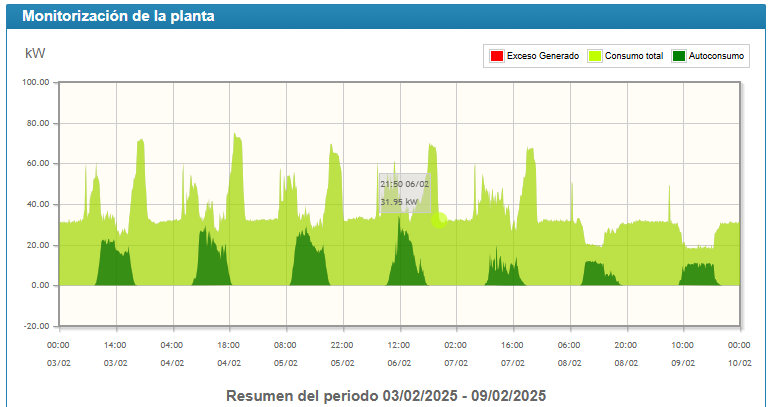Click the red Exceso Generado legend swatch
Image resolution: width=770 pixels, height=407 pixels.
(496, 57)
